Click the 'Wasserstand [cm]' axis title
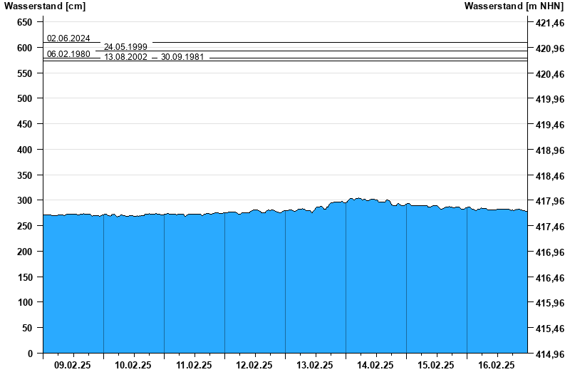Viewport: 570px width, 392px height. tap(45, 6)
